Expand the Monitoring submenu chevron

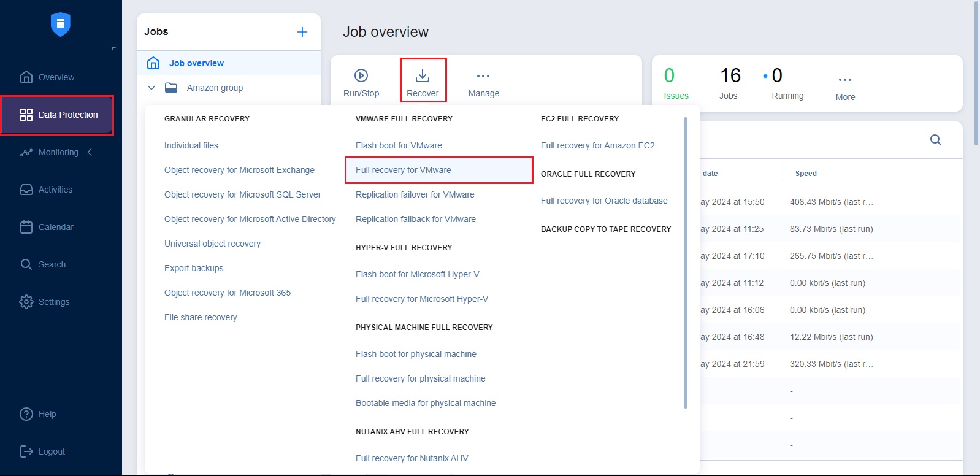(x=90, y=152)
